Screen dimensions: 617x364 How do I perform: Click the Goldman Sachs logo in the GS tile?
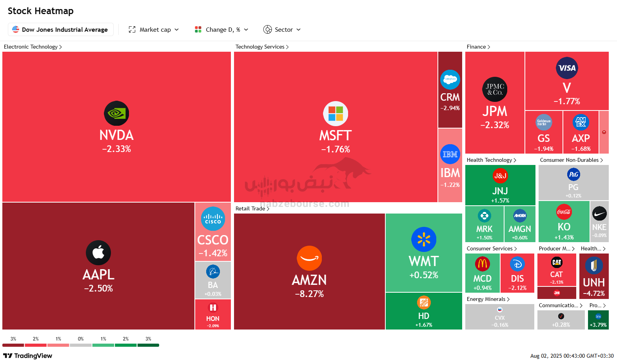[544, 122]
